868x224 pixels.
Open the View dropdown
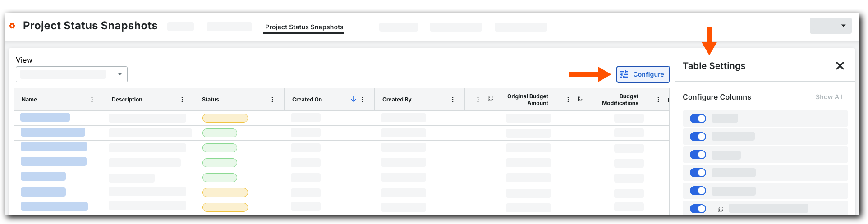[x=72, y=74]
